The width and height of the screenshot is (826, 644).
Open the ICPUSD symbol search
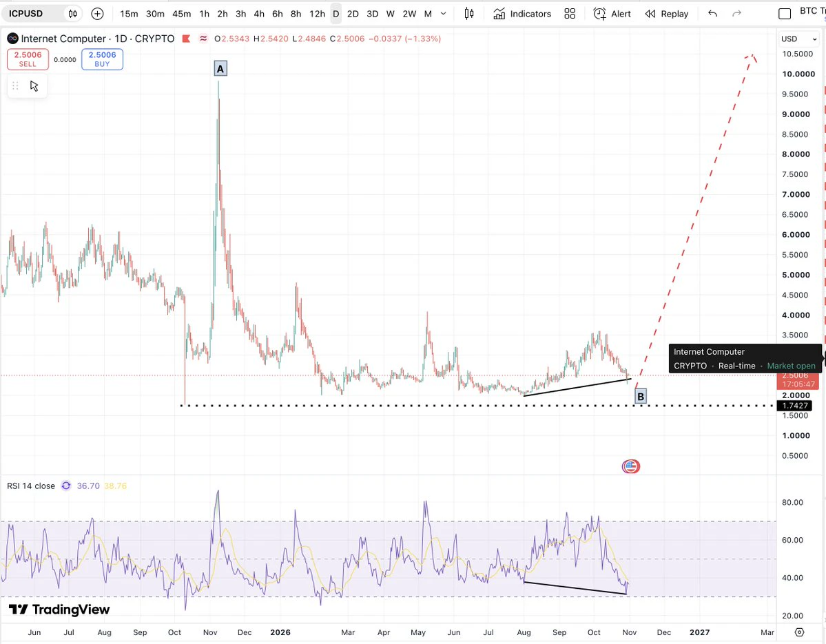[x=25, y=14]
